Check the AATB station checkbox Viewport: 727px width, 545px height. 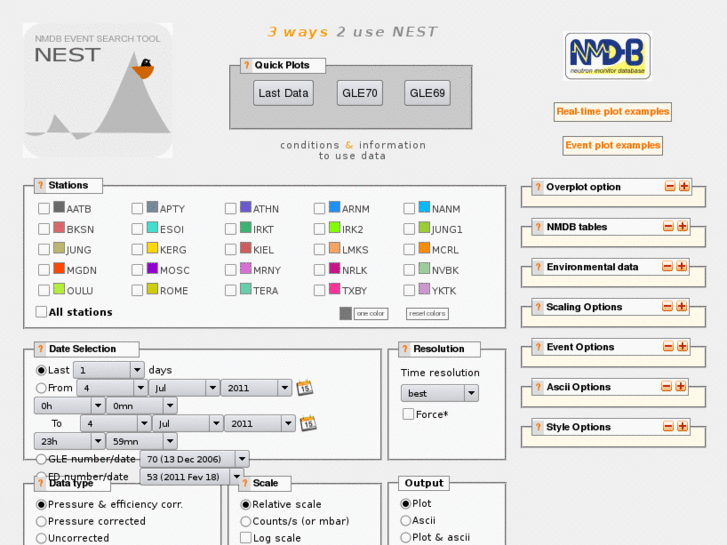click(x=44, y=209)
